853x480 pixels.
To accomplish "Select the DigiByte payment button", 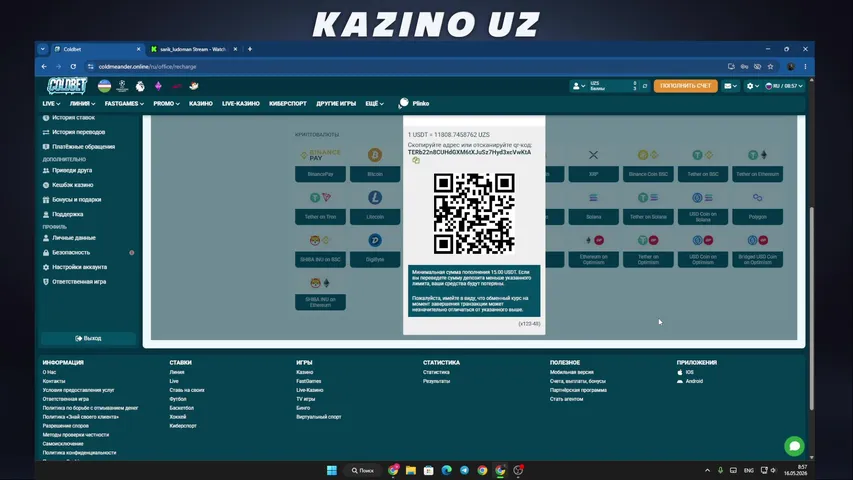I will click(375, 259).
